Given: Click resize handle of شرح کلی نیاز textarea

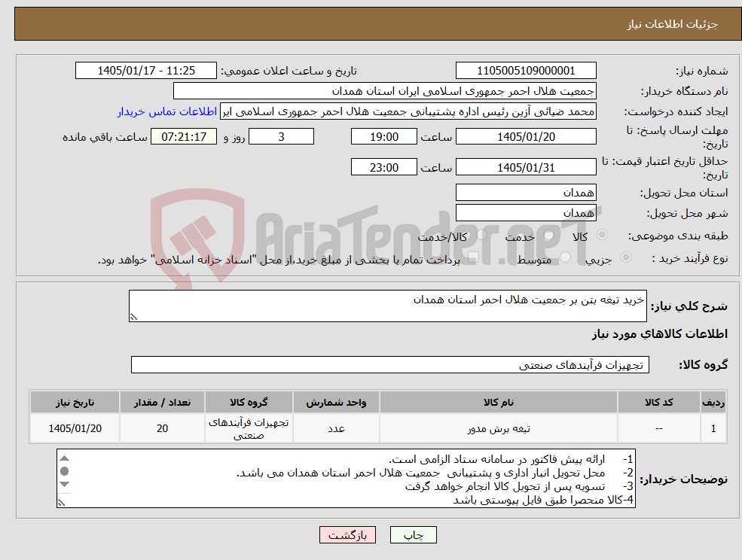Looking at the screenshot, I should pos(133,317).
